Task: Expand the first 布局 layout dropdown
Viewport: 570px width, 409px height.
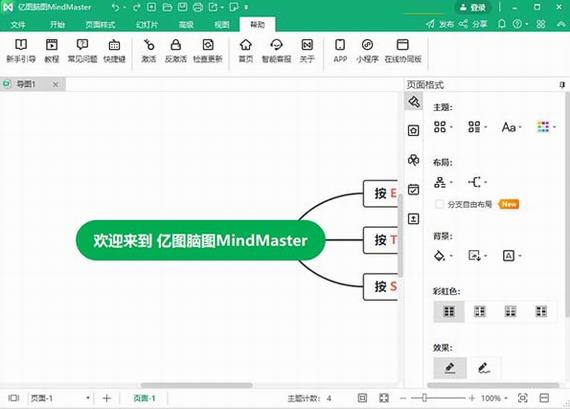Action: pos(443,182)
